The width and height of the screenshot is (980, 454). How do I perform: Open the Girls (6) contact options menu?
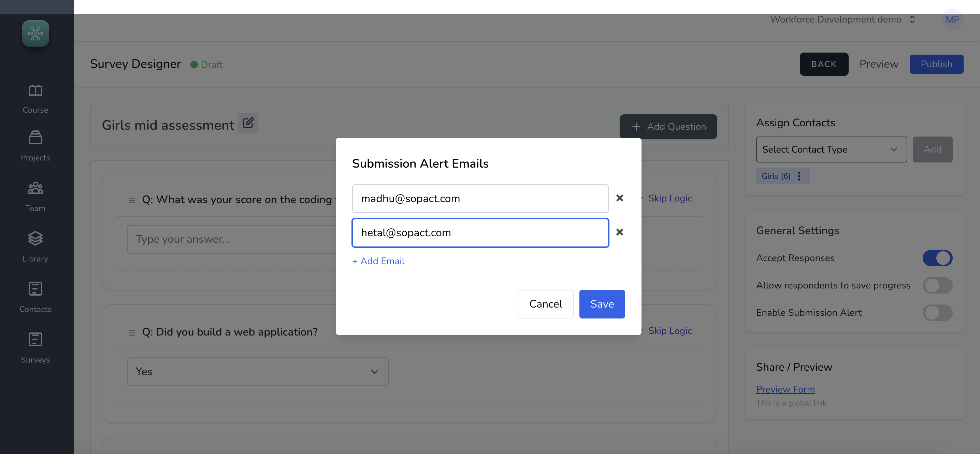pos(799,176)
